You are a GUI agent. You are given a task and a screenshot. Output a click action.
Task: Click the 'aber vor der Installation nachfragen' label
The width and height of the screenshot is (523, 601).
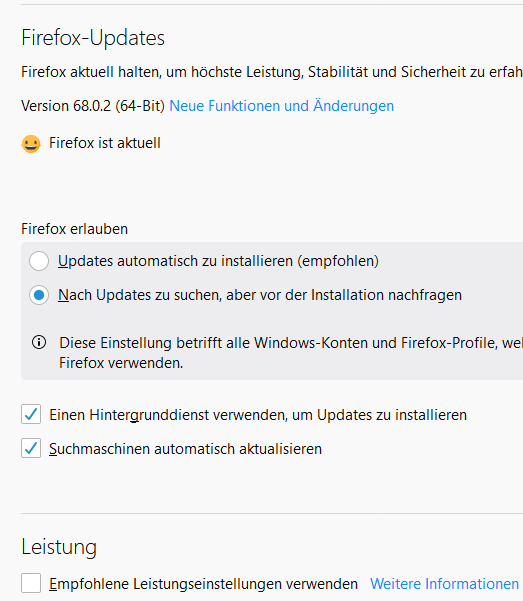pos(344,295)
